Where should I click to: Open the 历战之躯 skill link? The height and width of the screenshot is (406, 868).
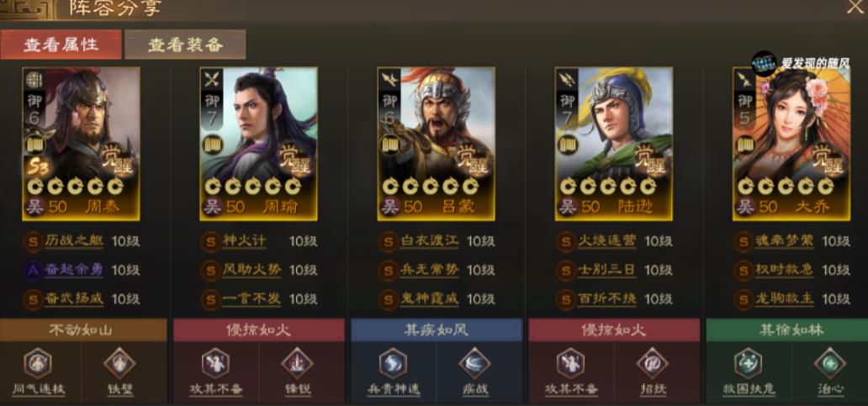pos(74,241)
